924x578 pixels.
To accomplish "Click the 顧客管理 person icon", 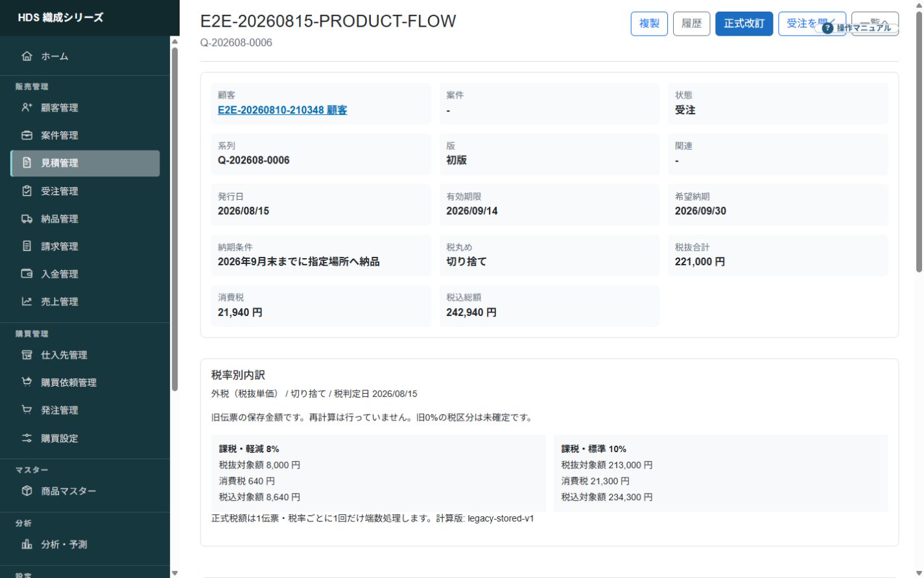I will pyautogui.click(x=27, y=108).
